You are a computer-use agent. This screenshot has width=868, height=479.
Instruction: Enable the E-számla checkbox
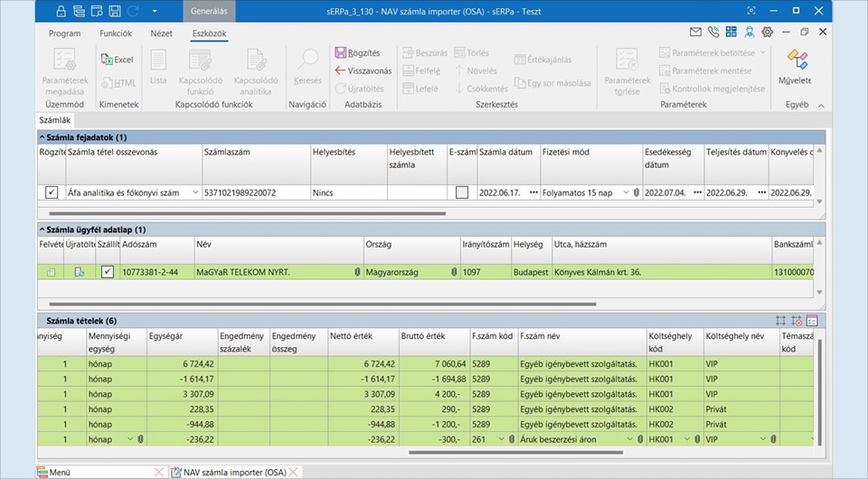coord(462,193)
